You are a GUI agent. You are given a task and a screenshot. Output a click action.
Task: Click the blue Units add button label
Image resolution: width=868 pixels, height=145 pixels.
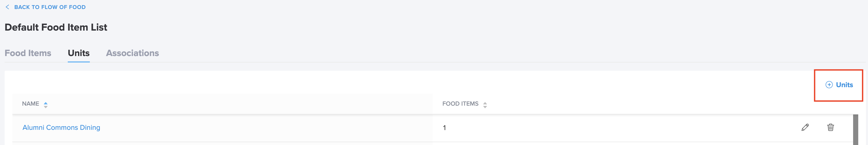[x=844, y=85]
